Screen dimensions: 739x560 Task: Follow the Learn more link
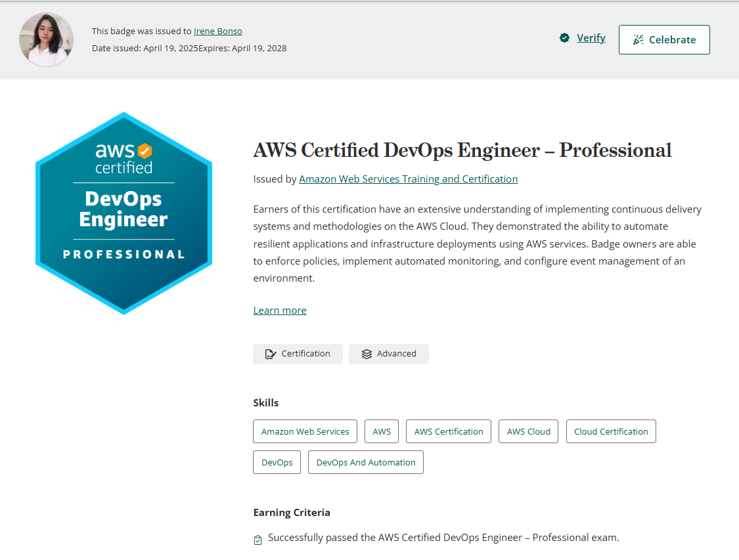point(280,311)
